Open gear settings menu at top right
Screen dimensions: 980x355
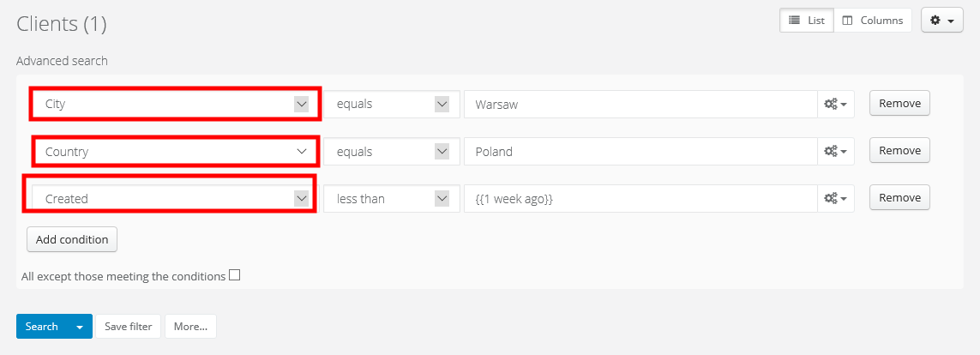941,21
